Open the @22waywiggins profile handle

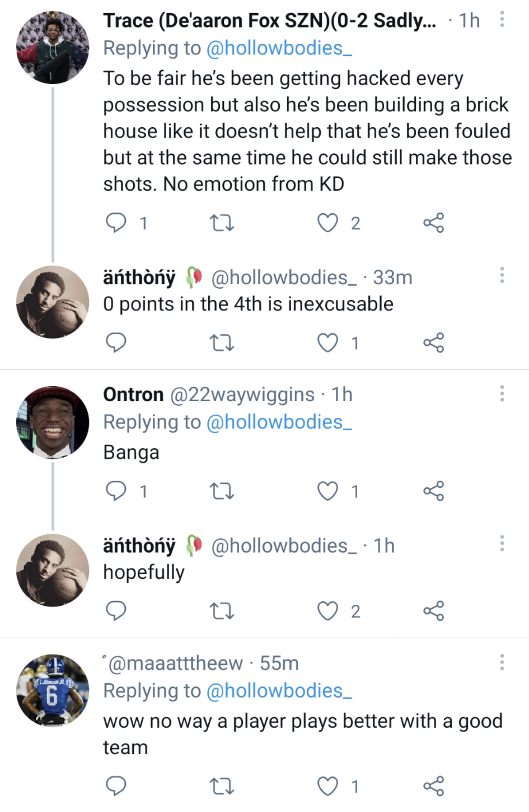[242, 395]
